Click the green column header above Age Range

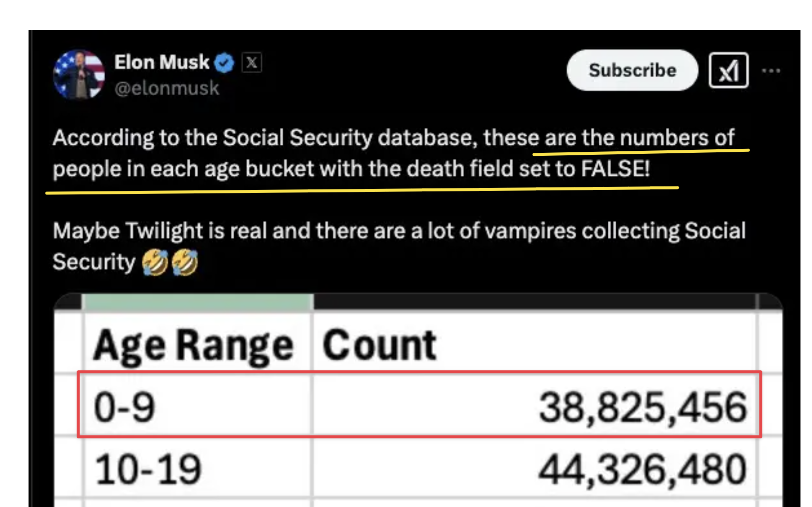(x=197, y=302)
